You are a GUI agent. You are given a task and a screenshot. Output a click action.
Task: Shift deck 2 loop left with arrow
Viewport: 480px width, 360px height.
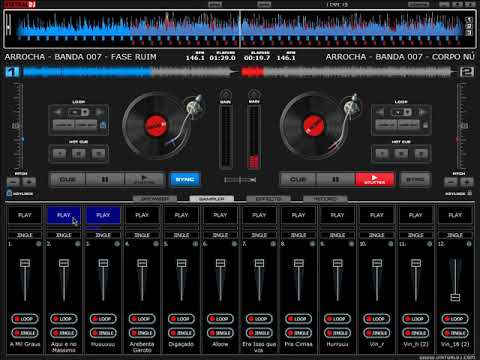[x=380, y=112]
